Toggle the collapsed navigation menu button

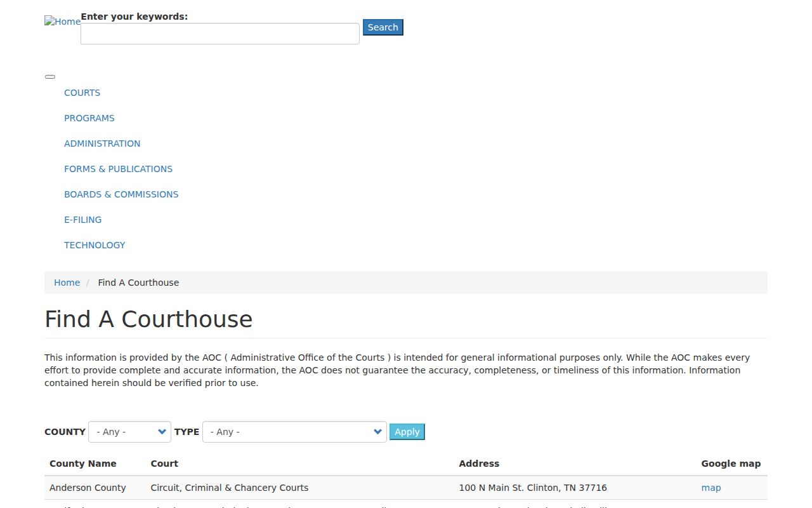coord(50,77)
